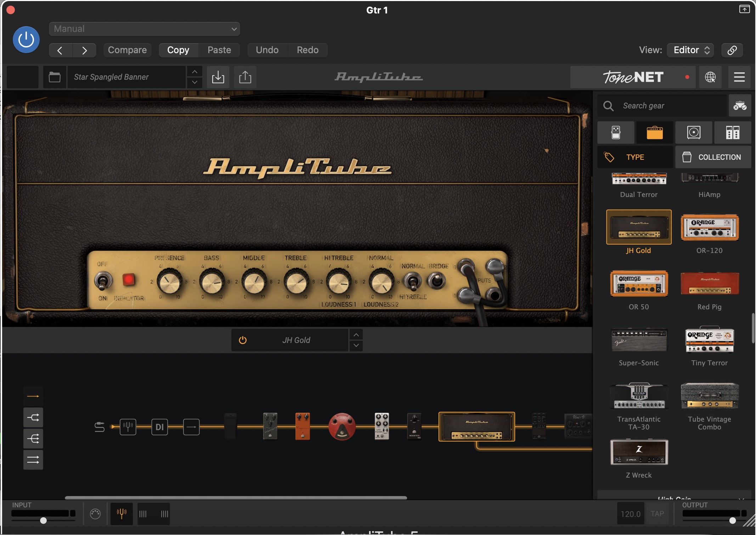Select the HiAmp amp

tap(710, 185)
